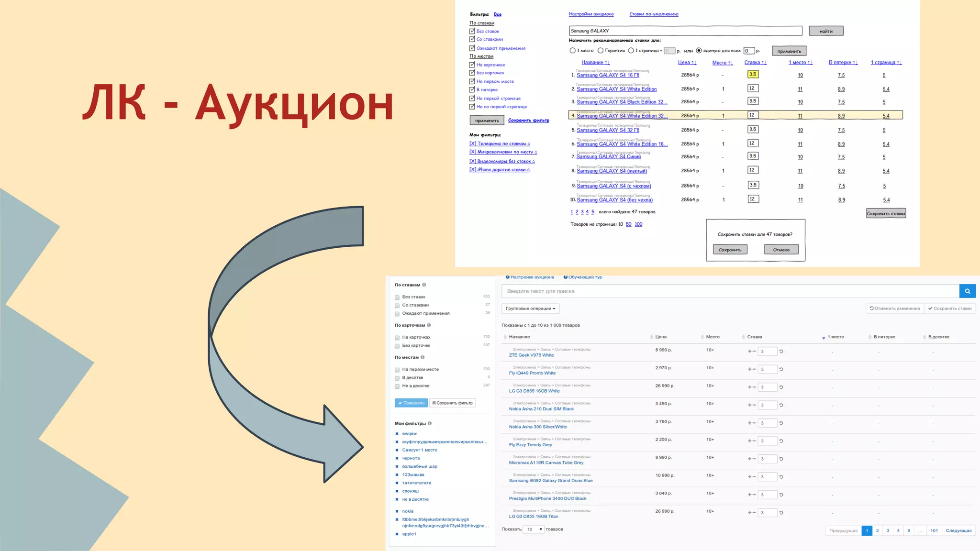Reset bid for LG G3 D855 16GB White
The image size is (980, 551).
pyautogui.click(x=781, y=387)
